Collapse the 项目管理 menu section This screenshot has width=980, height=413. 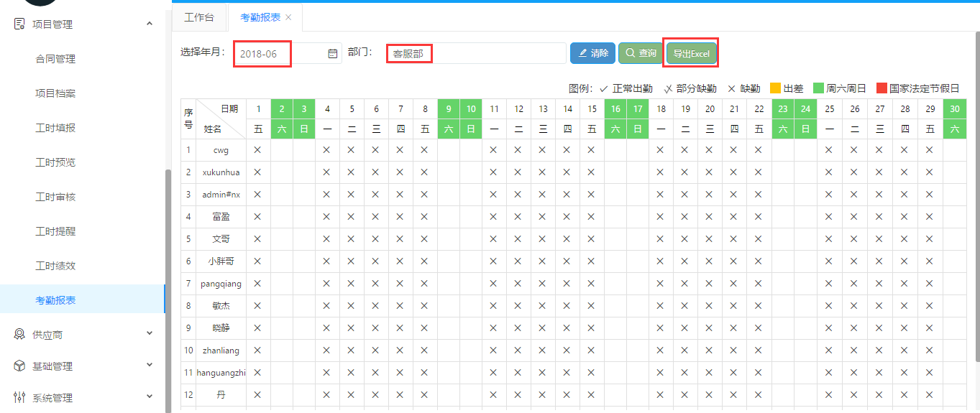pos(150,24)
